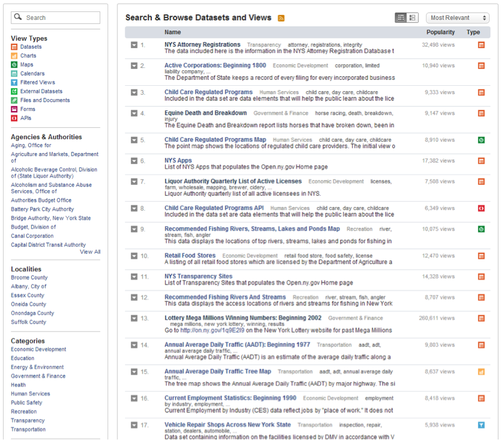The width and height of the screenshot is (504, 440).
Task: Open Annual Average Daily Traffic (AADT): Beginning 1977
Action: point(237,345)
